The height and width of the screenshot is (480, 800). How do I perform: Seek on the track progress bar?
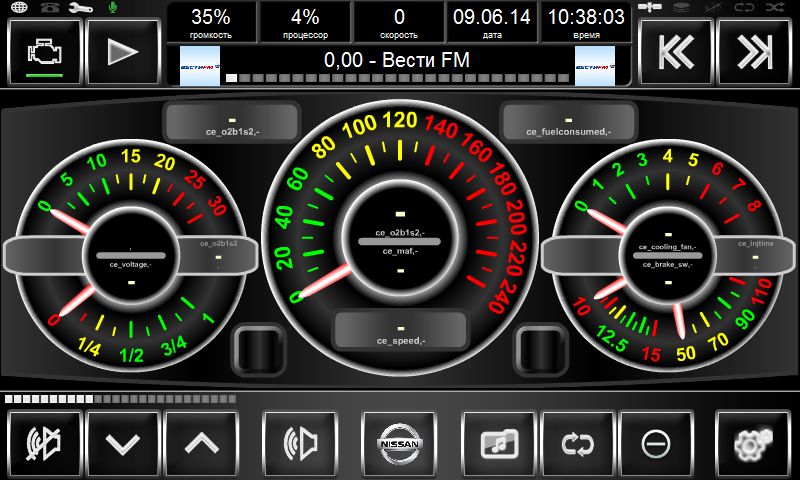click(x=397, y=78)
